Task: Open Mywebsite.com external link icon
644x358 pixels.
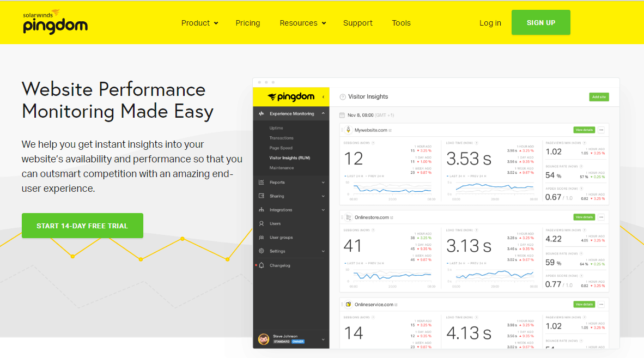Action: coord(390,131)
